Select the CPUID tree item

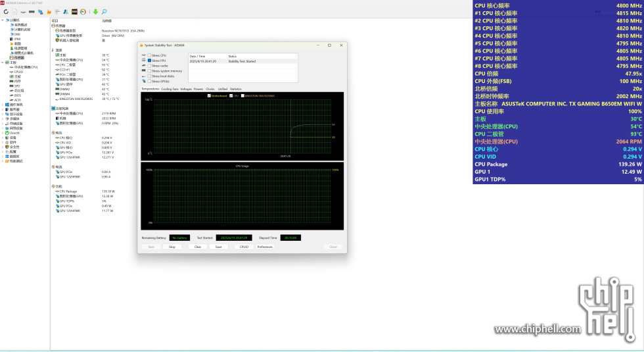point(19,72)
